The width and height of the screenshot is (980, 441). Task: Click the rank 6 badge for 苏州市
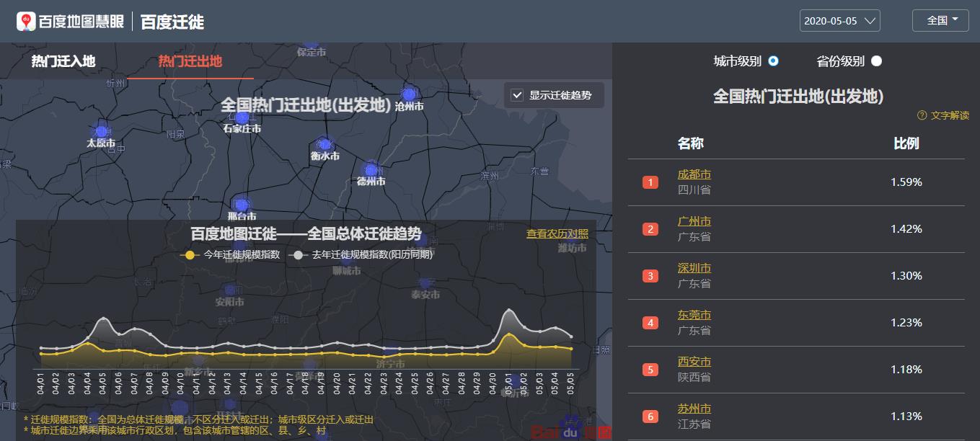pos(650,416)
